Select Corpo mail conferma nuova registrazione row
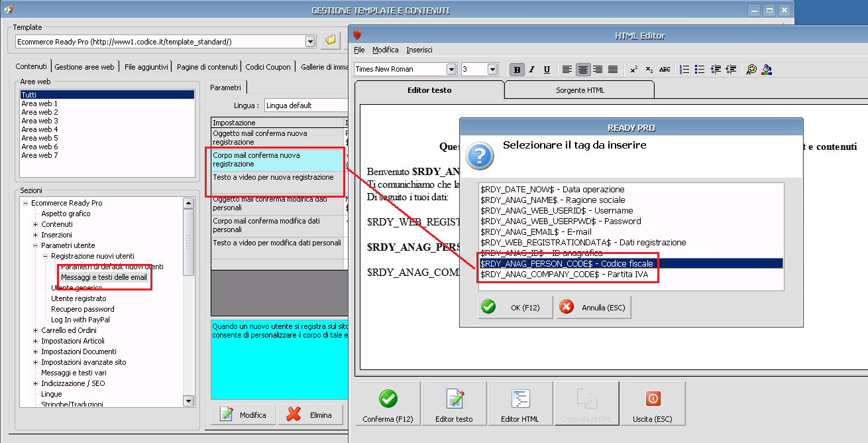This screenshot has height=443, width=868. click(x=278, y=160)
